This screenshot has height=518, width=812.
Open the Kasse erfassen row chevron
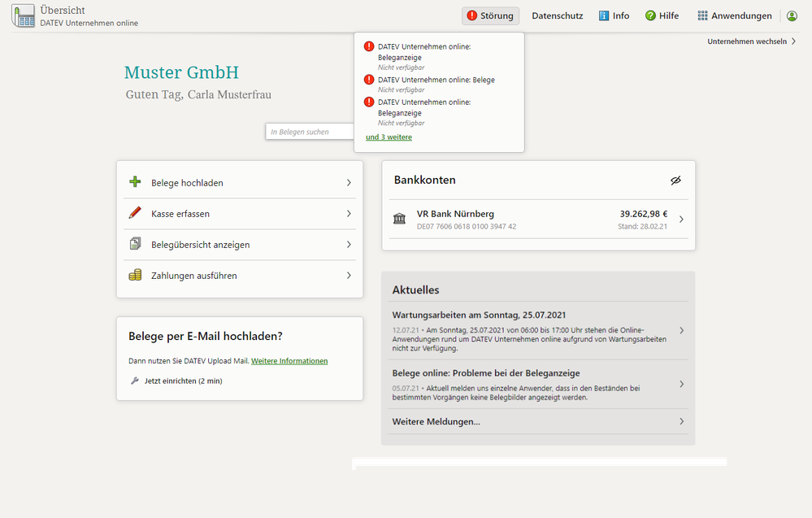pos(349,213)
